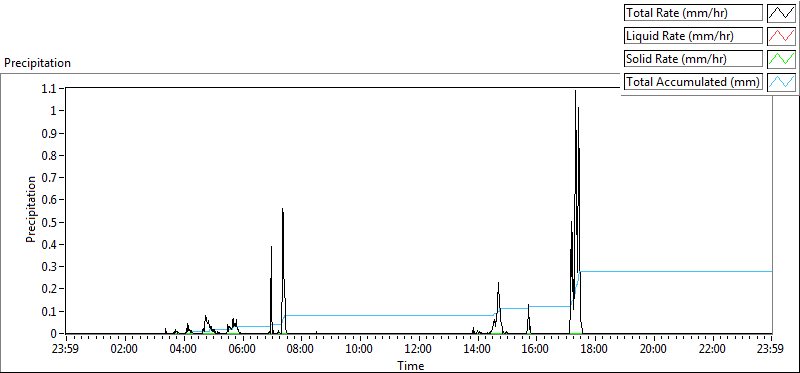Click the green Solid Rate plot sample icon
This screenshot has width=800, height=373.
coord(781,58)
